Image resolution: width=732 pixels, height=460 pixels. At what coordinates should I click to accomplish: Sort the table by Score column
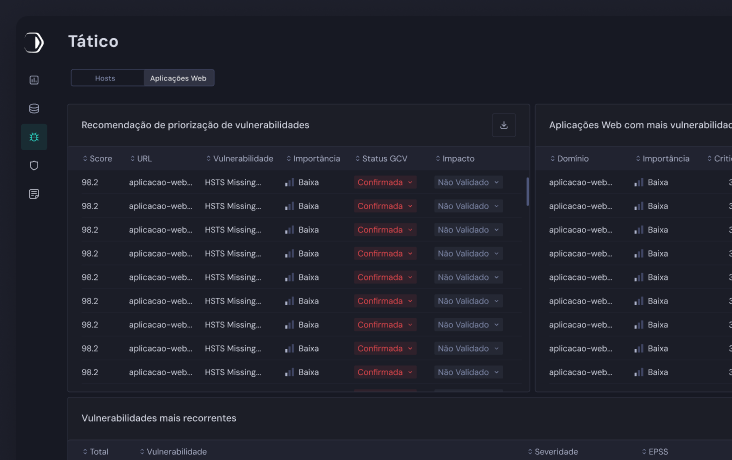coord(98,159)
